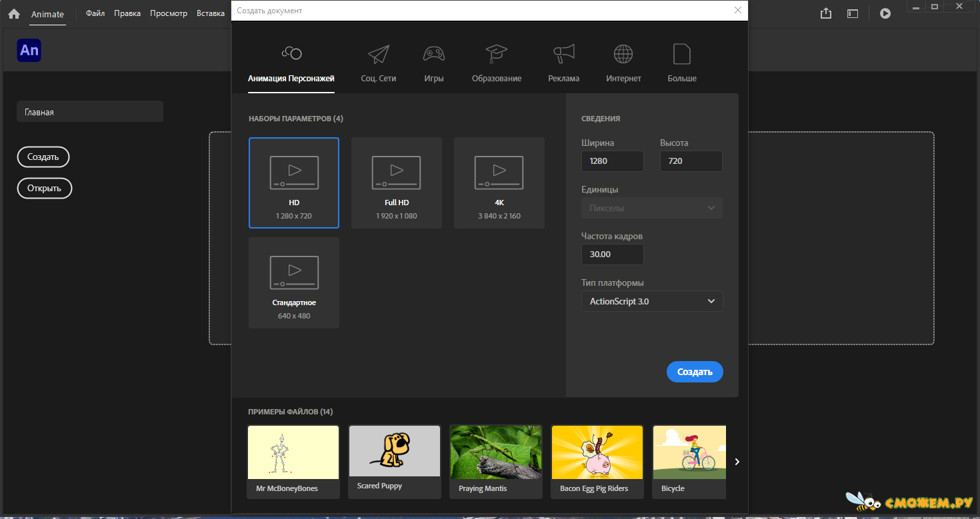This screenshot has height=519, width=980.
Task: Select the Character Animation category icon
Action: [291, 53]
